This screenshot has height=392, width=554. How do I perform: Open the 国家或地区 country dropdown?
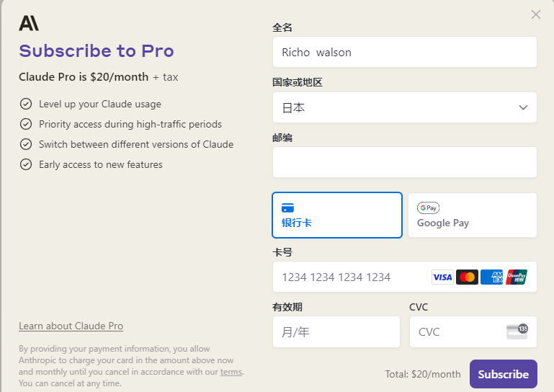click(404, 107)
